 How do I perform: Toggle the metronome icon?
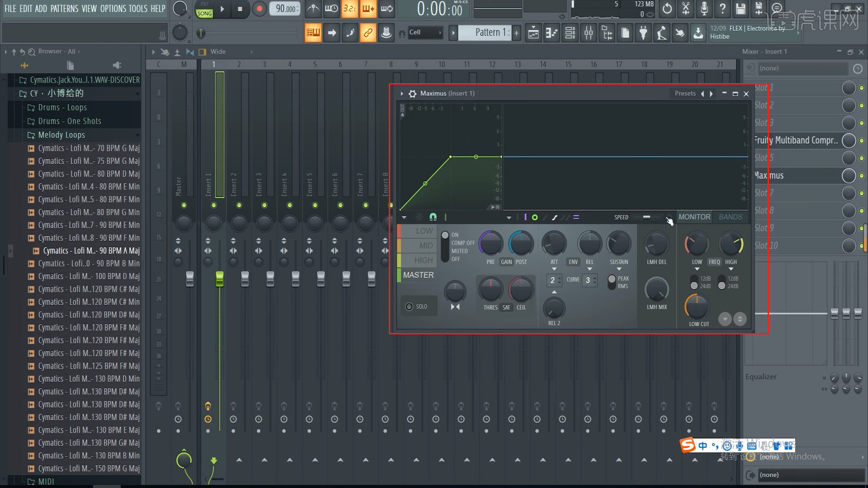[x=313, y=9]
